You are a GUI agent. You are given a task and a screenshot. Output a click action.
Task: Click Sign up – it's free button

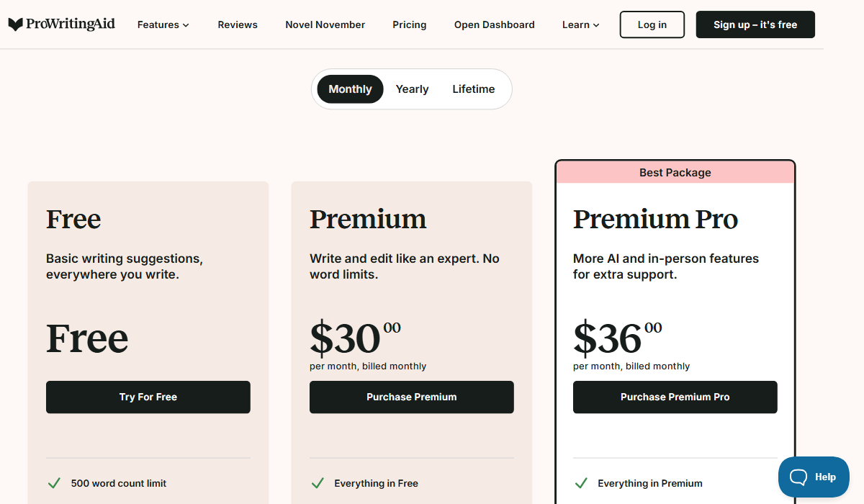point(755,24)
